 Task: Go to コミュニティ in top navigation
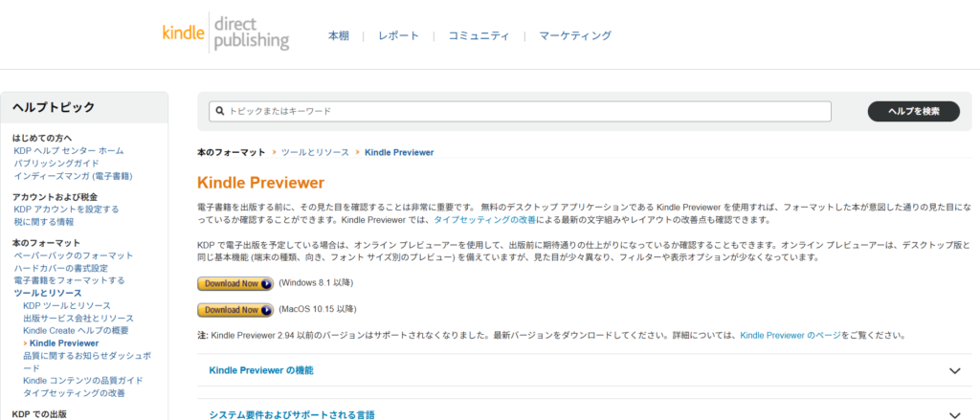[479, 35]
